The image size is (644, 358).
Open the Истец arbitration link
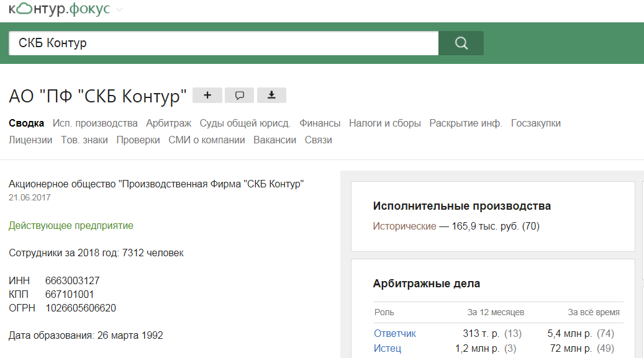[x=388, y=348]
